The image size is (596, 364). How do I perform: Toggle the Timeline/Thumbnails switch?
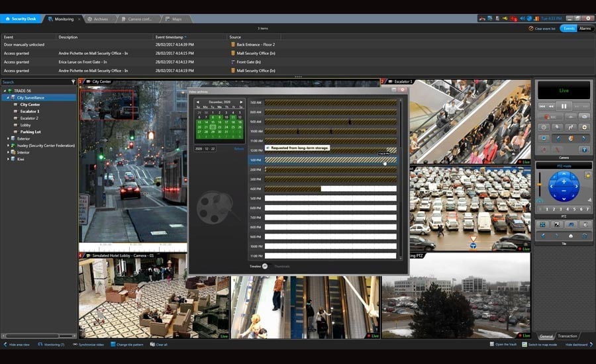(265, 266)
